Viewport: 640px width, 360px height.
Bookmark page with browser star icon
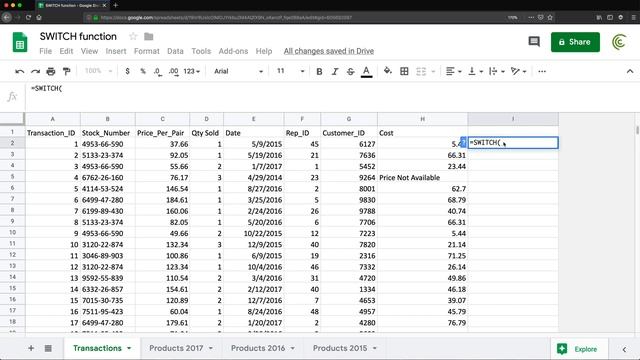pos(550,18)
